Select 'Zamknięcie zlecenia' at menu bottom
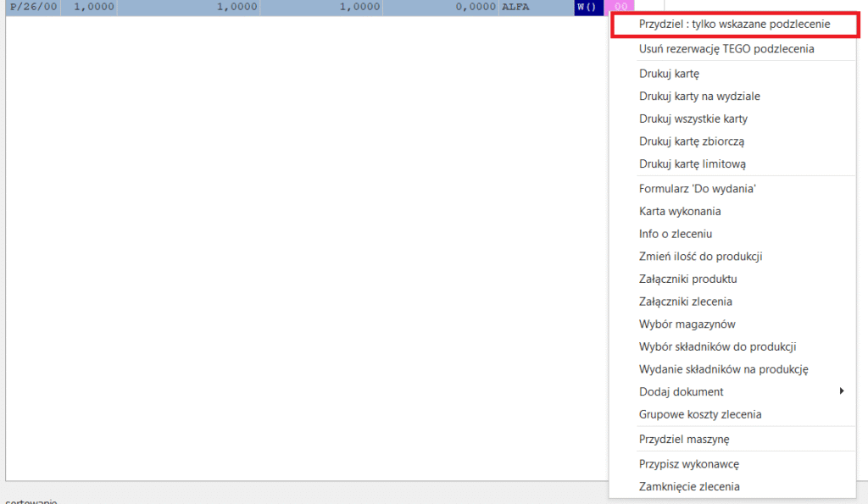868x504 pixels. pos(689,486)
